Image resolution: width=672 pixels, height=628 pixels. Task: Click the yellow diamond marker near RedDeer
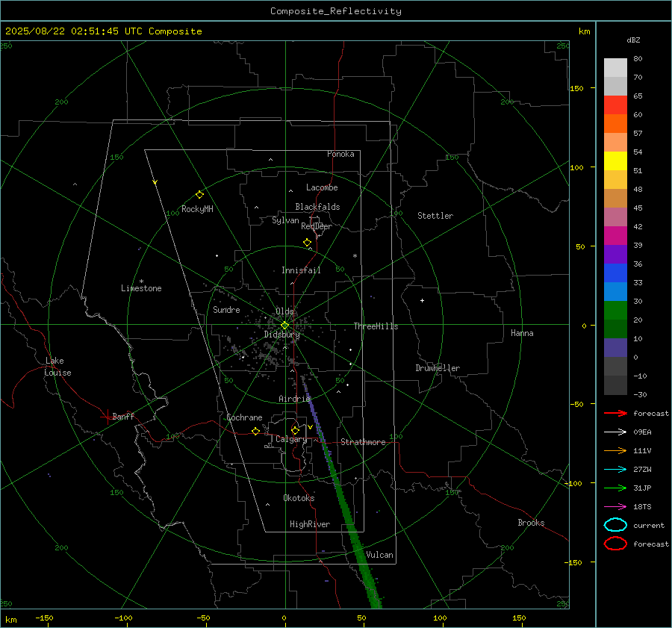pyautogui.click(x=307, y=243)
